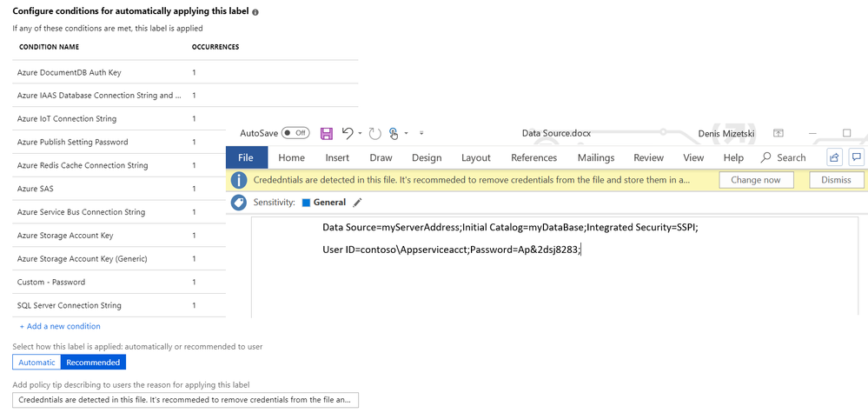This screenshot has width=868, height=413.
Task: Click the Change now button
Action: point(756,180)
